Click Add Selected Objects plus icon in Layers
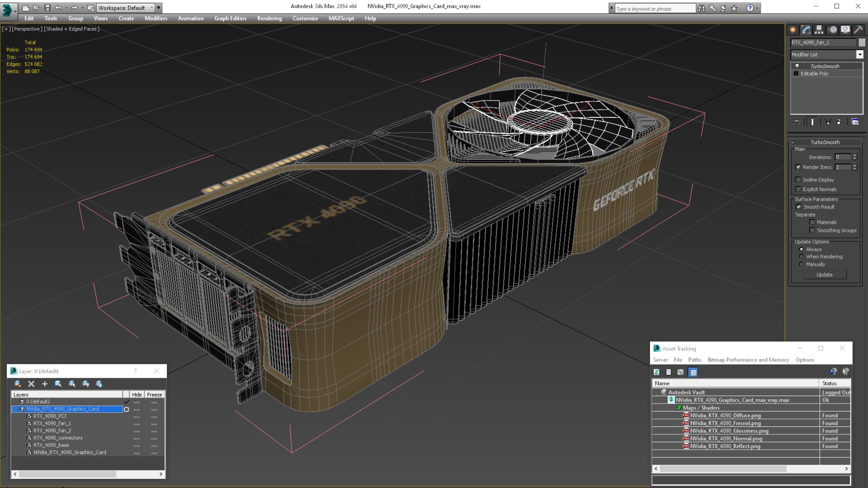Screen dimensions: 868x488 45,384
